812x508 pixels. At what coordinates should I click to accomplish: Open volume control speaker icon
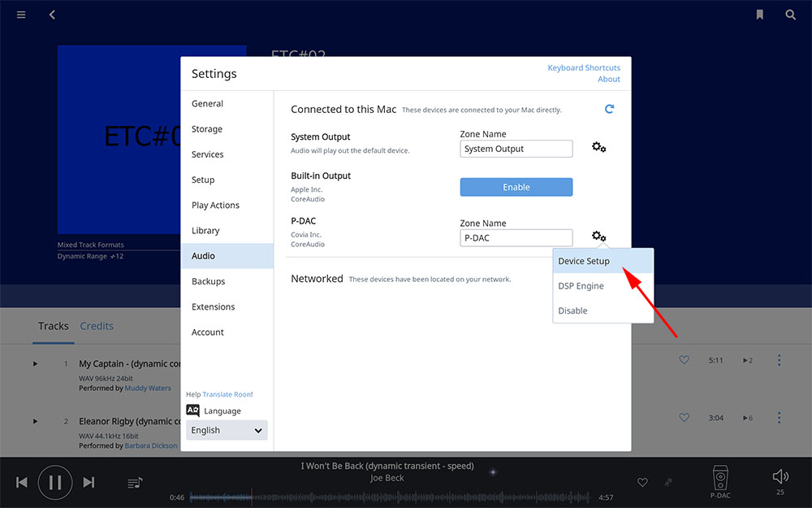pyautogui.click(x=780, y=477)
